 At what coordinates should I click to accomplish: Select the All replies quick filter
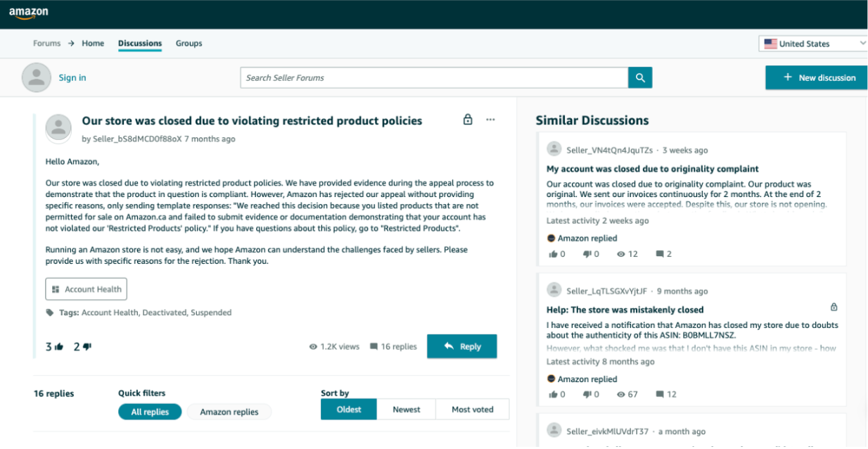point(150,412)
